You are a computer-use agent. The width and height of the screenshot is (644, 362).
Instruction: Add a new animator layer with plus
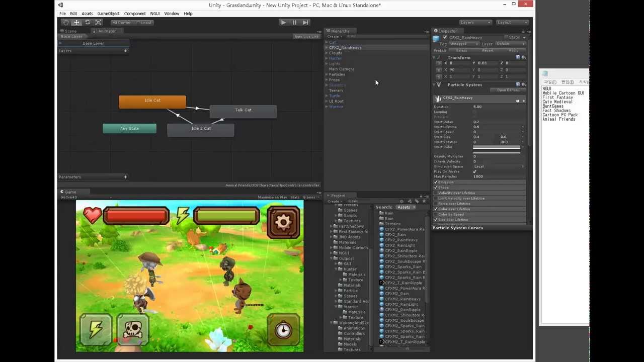[x=125, y=51]
